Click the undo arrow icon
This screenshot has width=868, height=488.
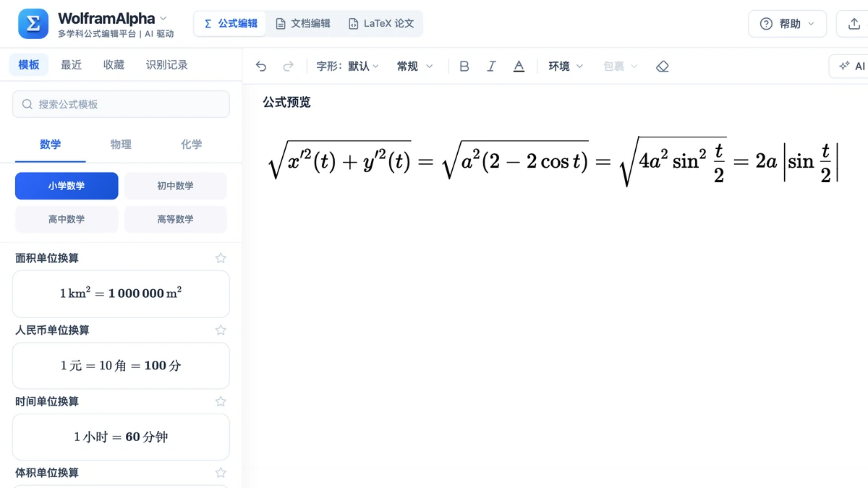point(261,67)
